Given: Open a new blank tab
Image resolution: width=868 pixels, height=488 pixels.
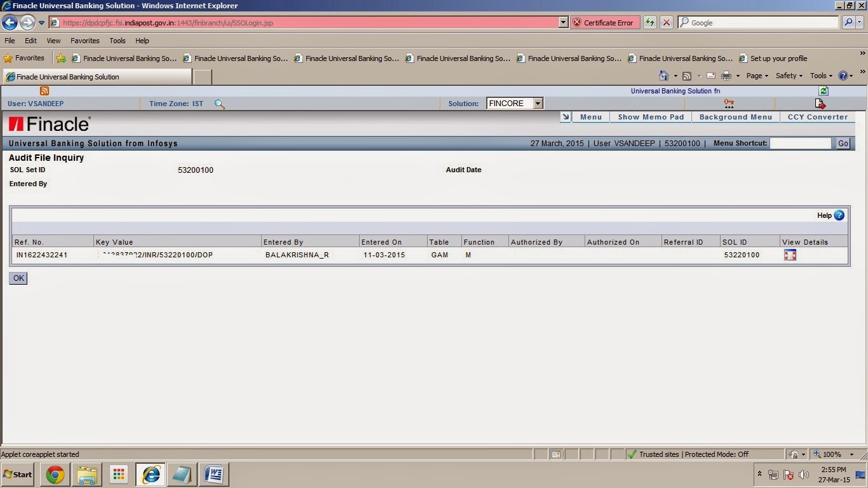Looking at the screenshot, I should tap(202, 77).
